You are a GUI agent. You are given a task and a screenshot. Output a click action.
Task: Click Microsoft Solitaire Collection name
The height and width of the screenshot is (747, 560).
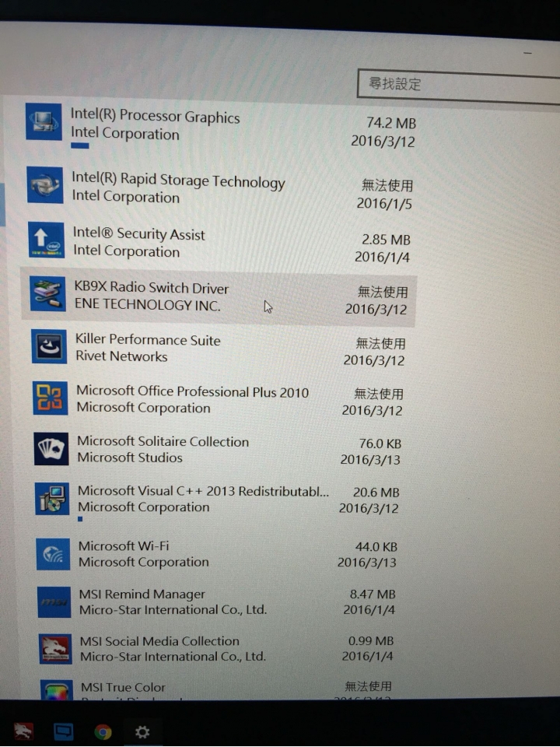(x=163, y=442)
